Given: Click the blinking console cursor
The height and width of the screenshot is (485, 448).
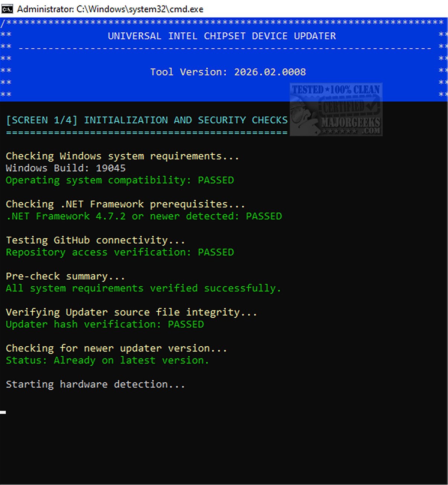Looking at the screenshot, I should pos(3,412).
